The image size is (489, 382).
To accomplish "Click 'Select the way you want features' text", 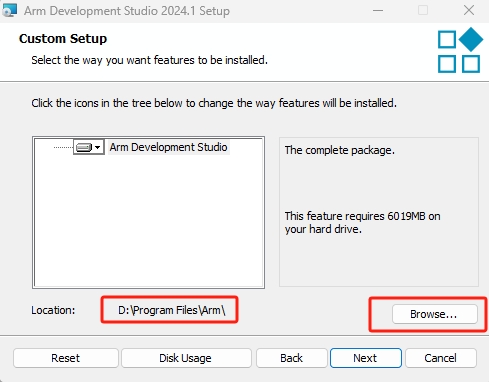I will tap(149, 60).
